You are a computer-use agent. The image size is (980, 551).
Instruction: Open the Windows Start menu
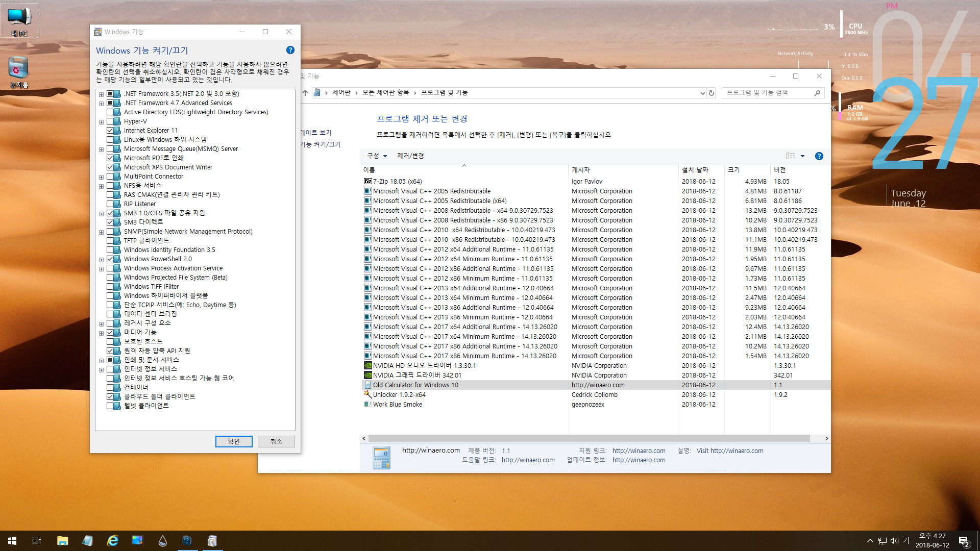click(x=12, y=541)
